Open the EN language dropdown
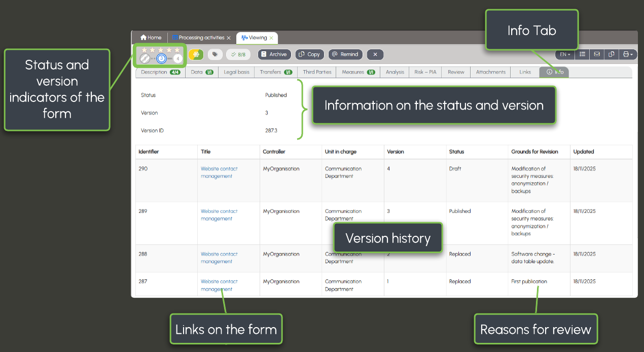The image size is (644, 352). 565,54
